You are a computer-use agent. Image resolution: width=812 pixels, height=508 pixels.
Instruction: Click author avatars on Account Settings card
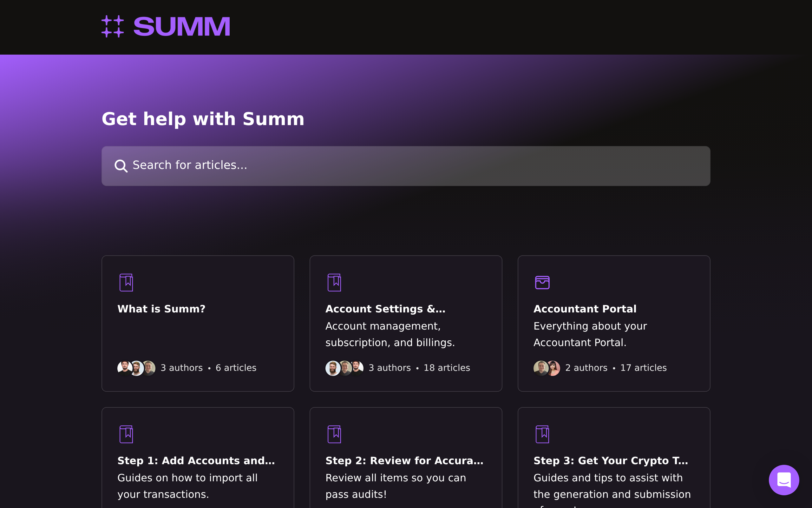click(344, 368)
